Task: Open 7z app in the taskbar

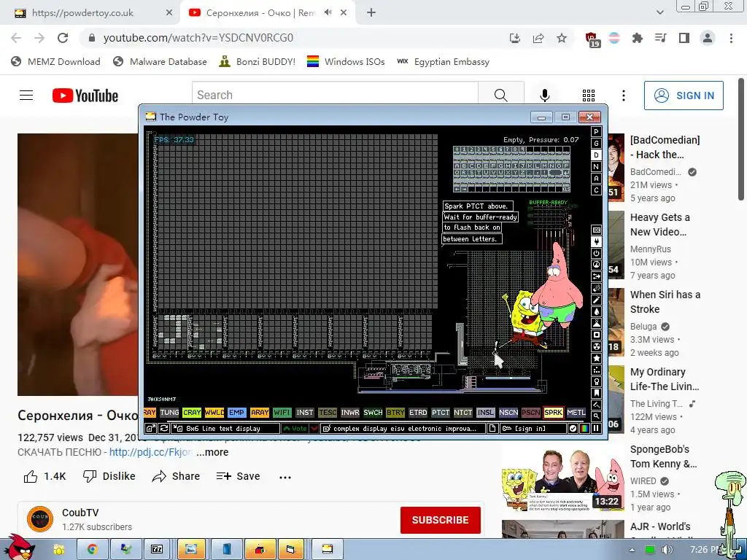Action: click(156, 549)
